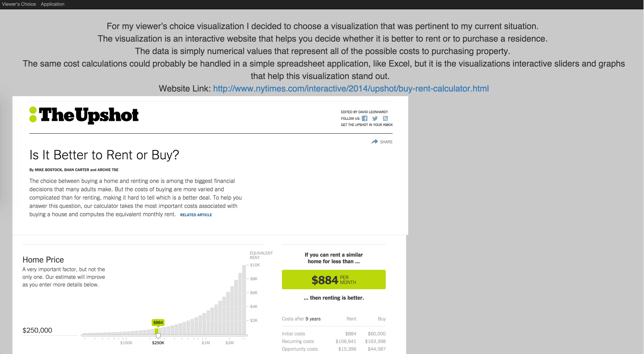Screen dimensions: 644x354
Task: Click the $884 marker above the chart
Action: pos(158,323)
